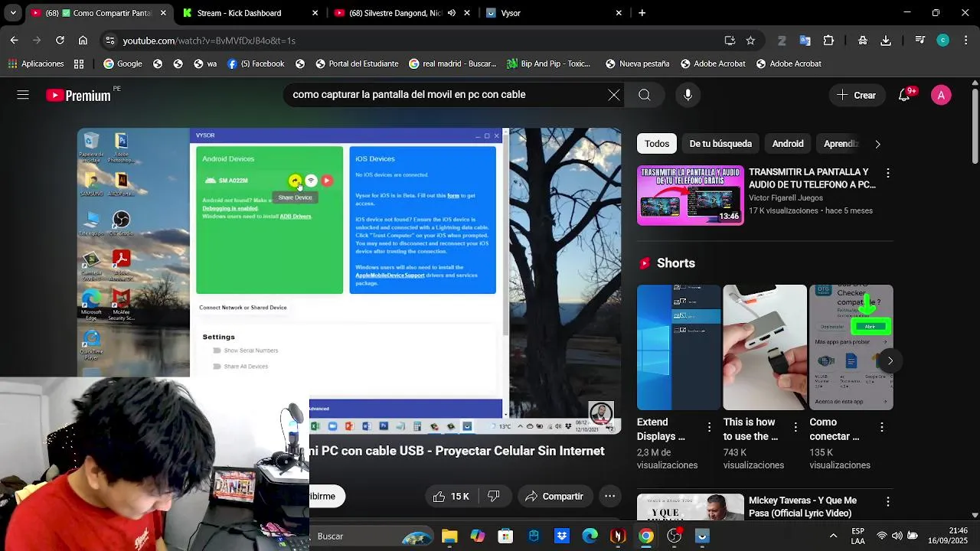
Task: Open the Como conectar short
Action: point(851,347)
